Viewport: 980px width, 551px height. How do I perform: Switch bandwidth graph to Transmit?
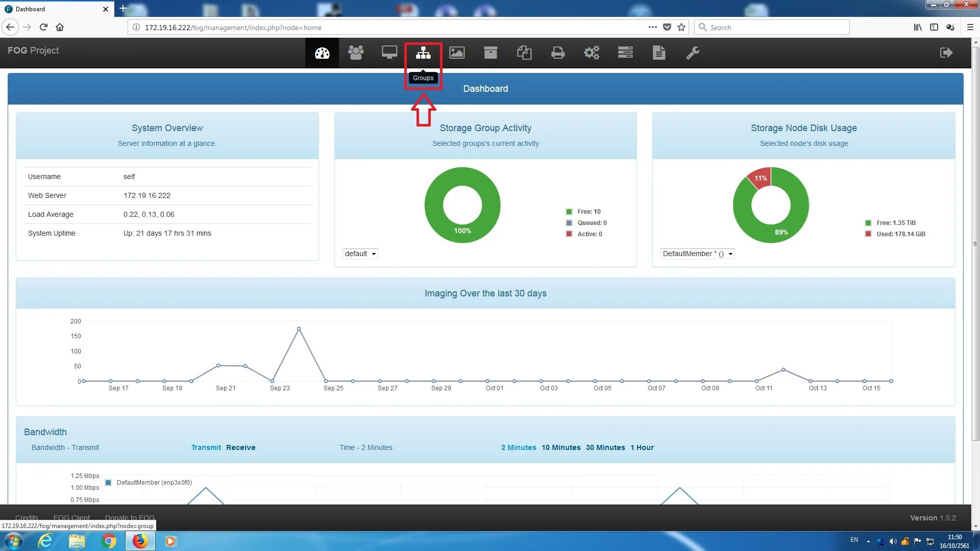pos(206,447)
